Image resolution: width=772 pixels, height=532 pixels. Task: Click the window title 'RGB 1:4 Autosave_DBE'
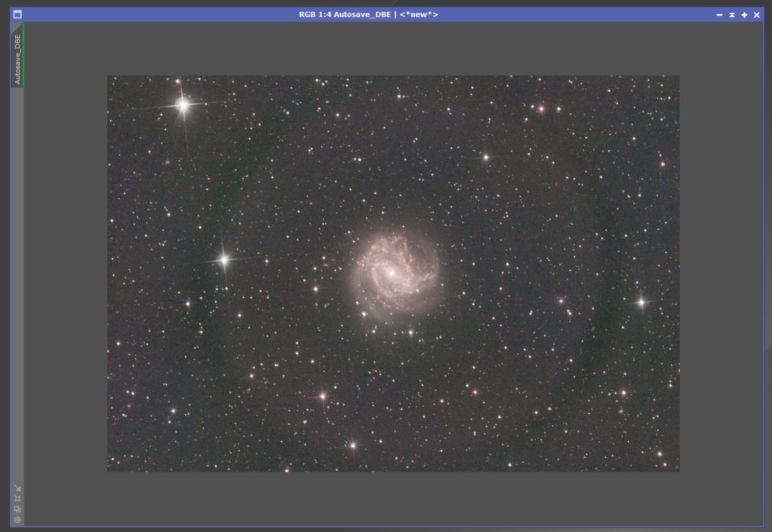tap(345, 14)
